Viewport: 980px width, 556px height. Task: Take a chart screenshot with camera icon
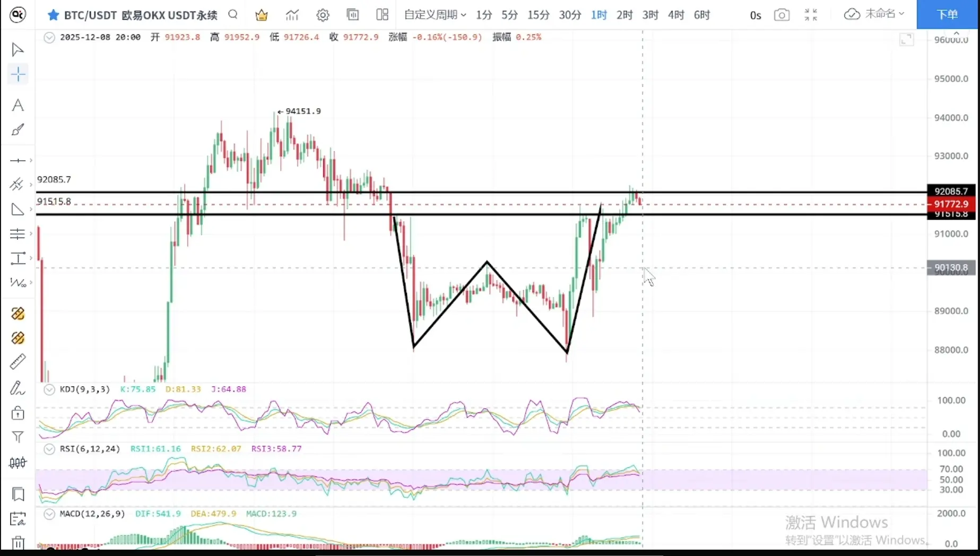[782, 15]
